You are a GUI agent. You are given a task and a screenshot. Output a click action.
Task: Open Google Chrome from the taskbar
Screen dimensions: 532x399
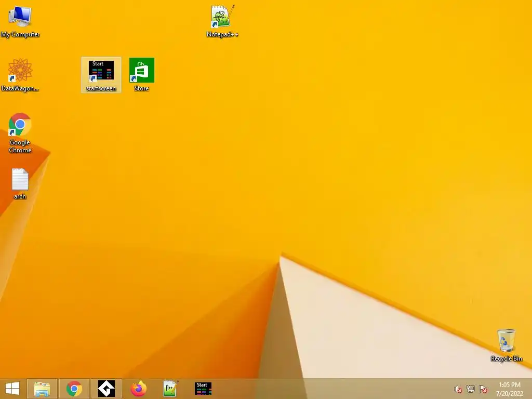[x=74, y=389]
